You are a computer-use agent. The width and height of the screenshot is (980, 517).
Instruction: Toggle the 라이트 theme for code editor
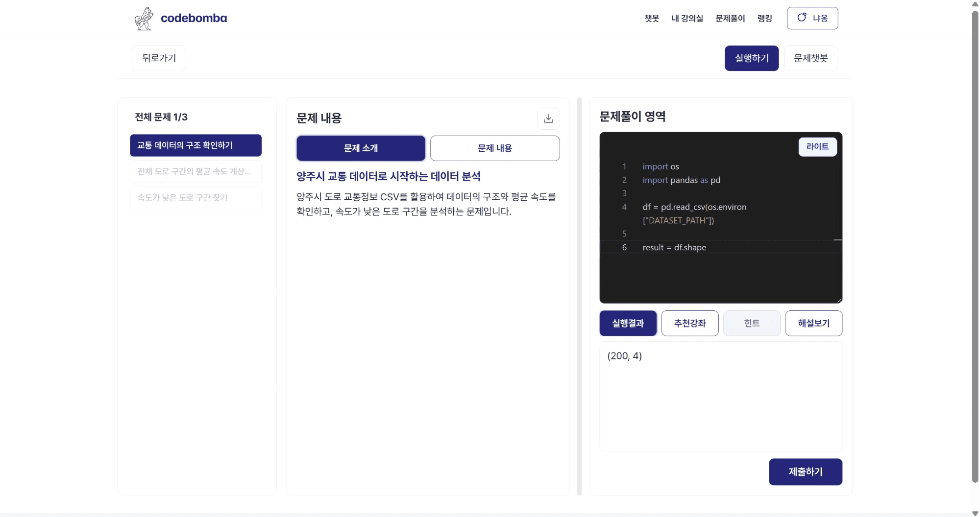[817, 147]
